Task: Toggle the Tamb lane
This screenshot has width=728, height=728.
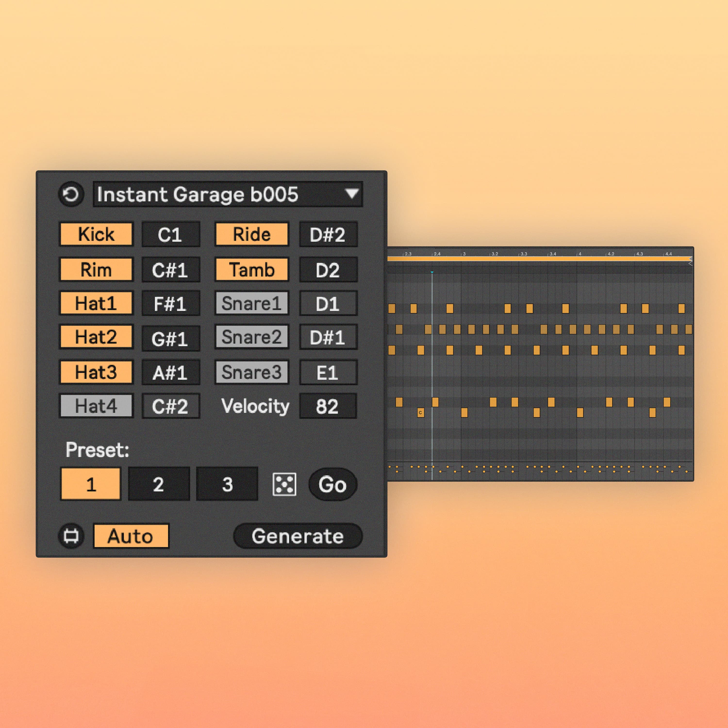Action: 252,269
